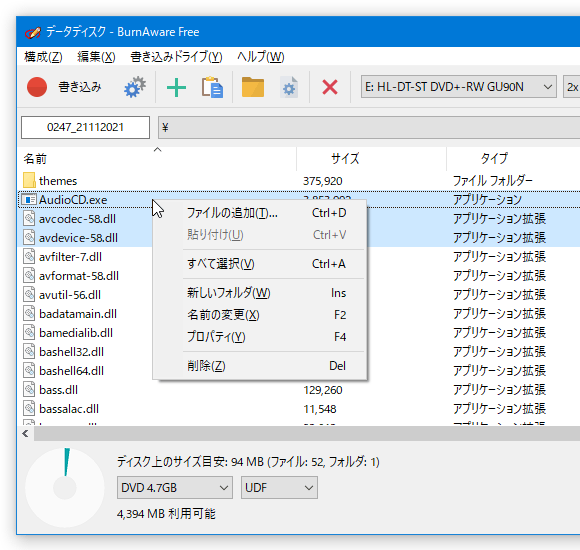
Task: Click the ¥ path bar
Action: [x=369, y=128]
